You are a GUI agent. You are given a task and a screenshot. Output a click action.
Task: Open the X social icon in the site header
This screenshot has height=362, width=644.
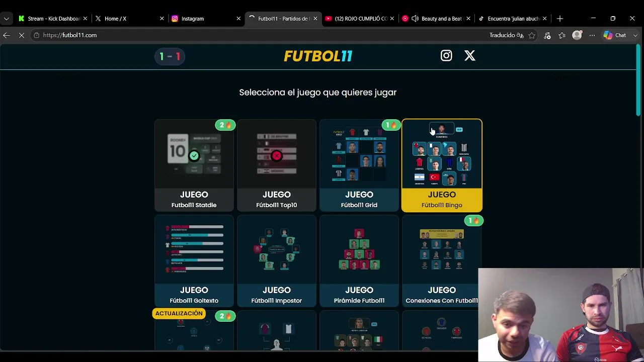469,56
